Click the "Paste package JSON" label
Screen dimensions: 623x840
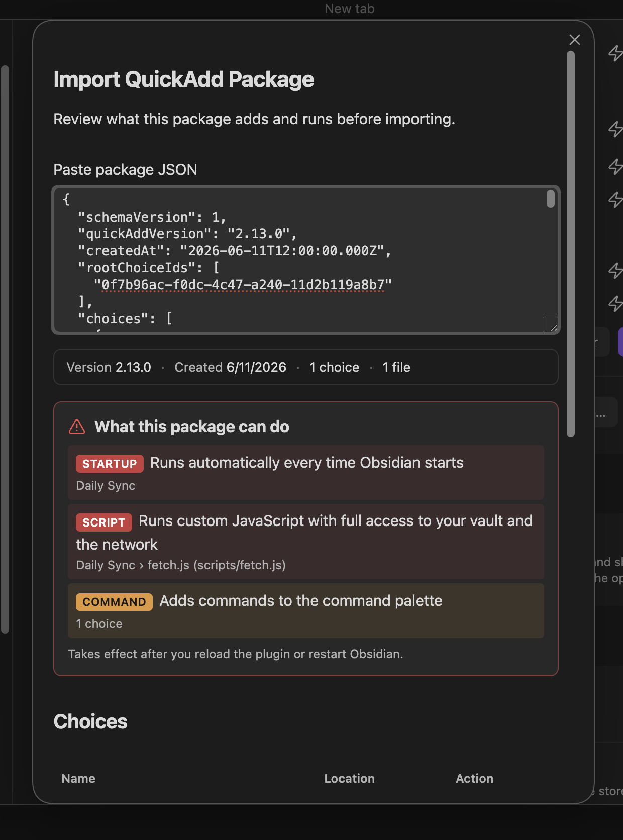tap(125, 170)
